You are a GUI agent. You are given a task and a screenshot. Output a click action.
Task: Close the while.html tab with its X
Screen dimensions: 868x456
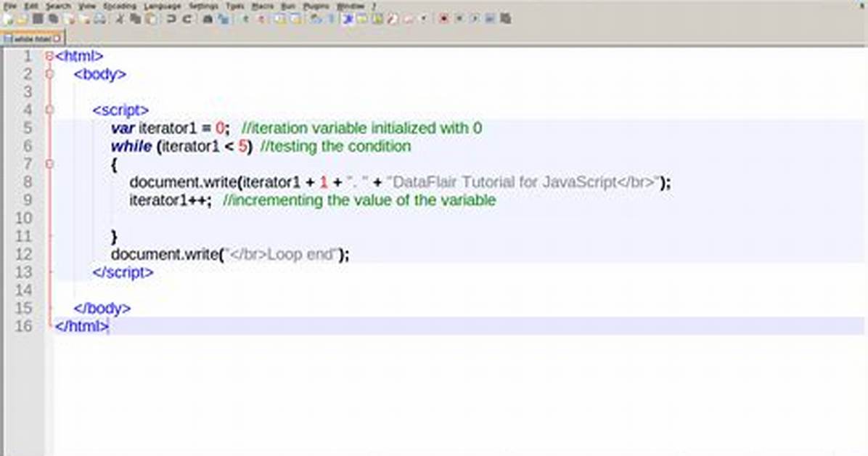click(57, 38)
